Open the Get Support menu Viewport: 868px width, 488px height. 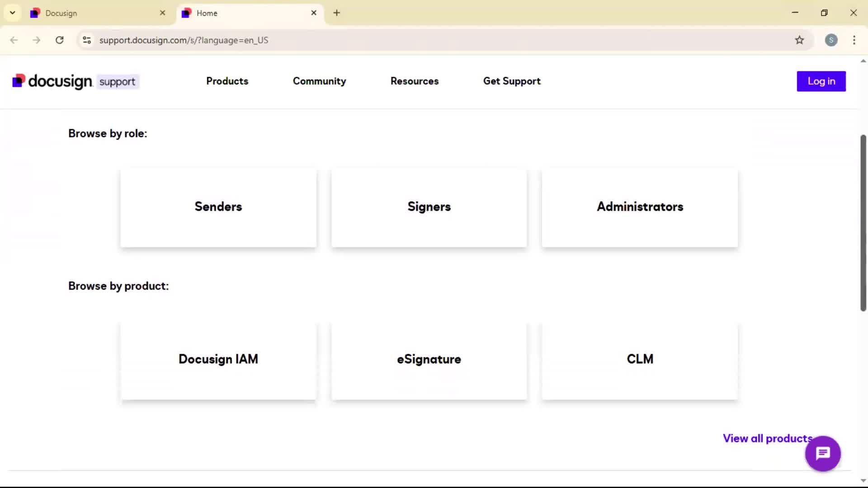click(512, 81)
